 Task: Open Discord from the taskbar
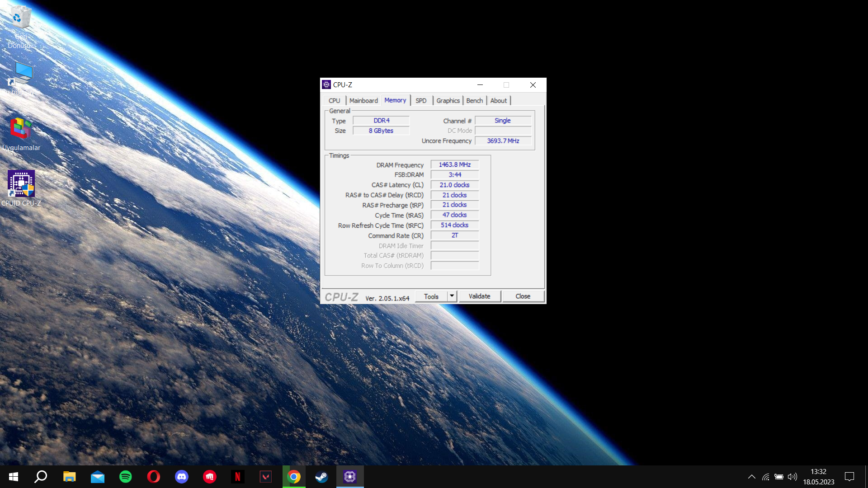(182, 477)
